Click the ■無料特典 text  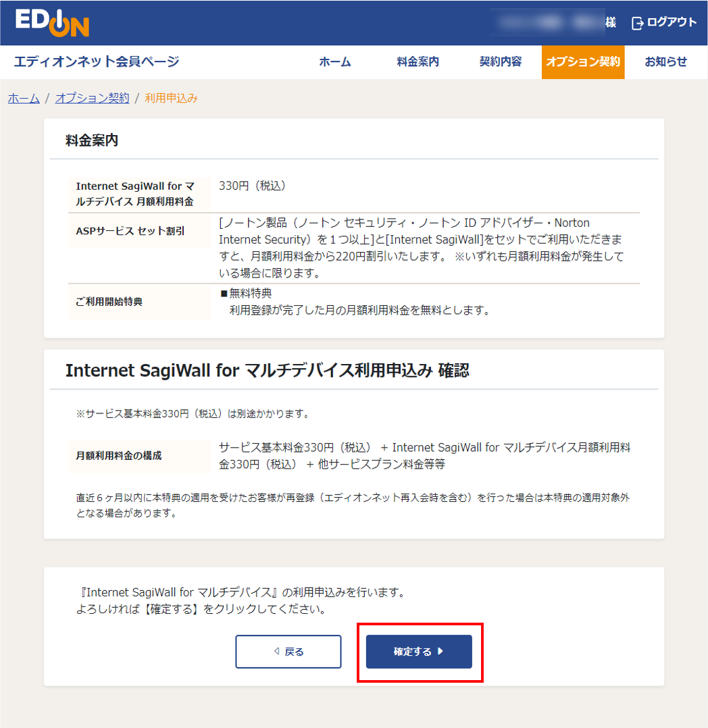[246, 293]
